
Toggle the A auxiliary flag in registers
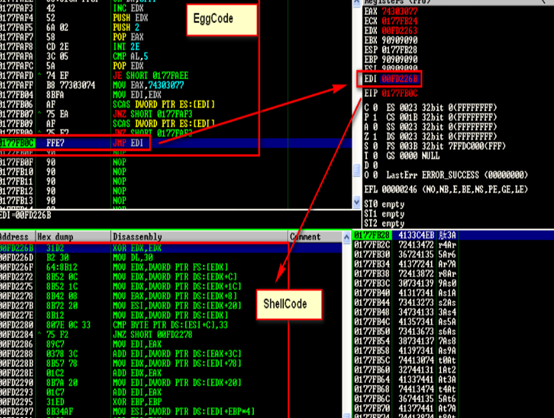(371, 127)
